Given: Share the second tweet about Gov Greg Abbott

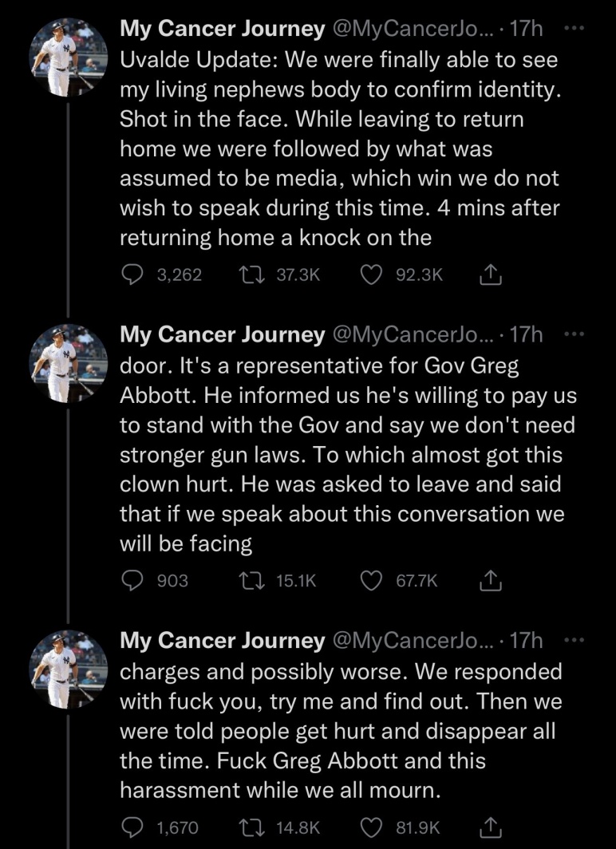Looking at the screenshot, I should coord(491,580).
